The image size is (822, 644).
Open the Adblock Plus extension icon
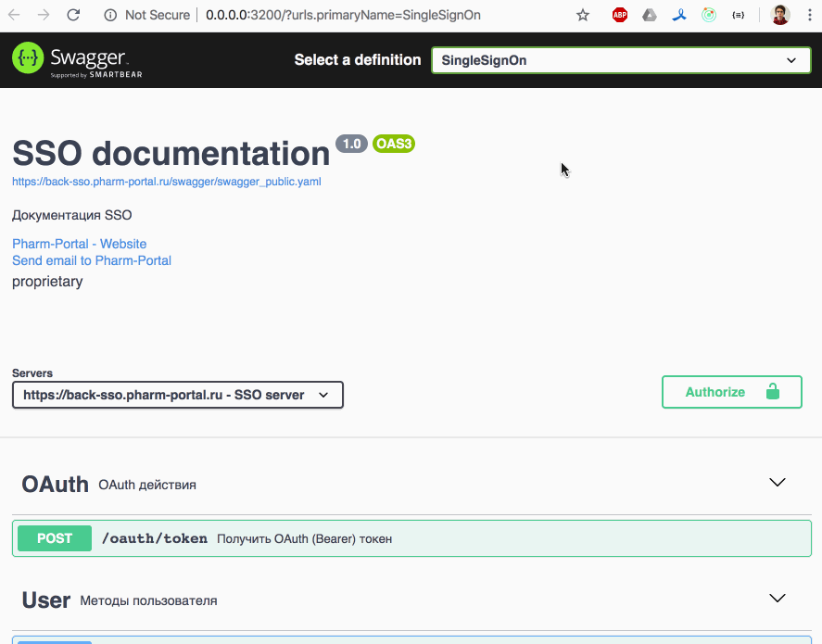[x=620, y=15]
